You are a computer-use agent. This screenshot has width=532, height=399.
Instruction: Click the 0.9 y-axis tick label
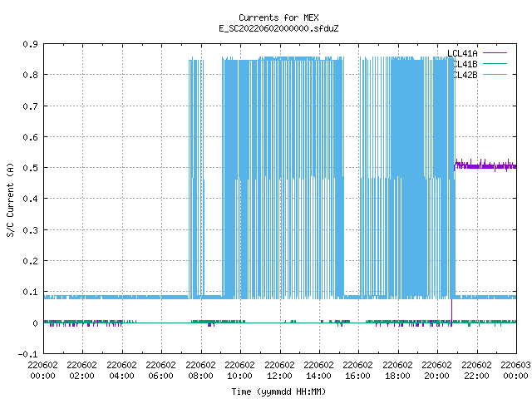[x=30, y=44]
